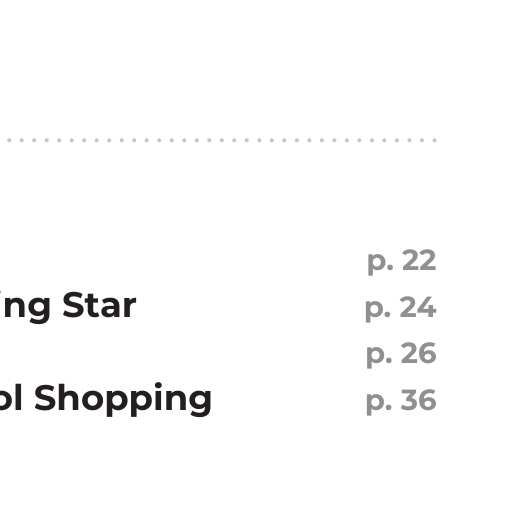Click the middle of the dotted divider line
The width and height of the screenshot is (512, 512).
tap(222, 140)
